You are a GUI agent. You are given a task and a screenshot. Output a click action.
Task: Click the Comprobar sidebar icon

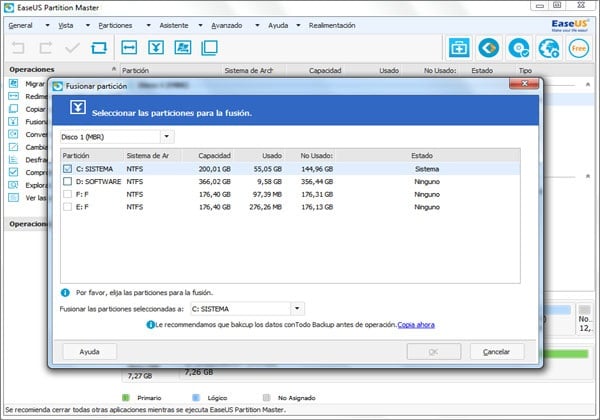(13, 172)
